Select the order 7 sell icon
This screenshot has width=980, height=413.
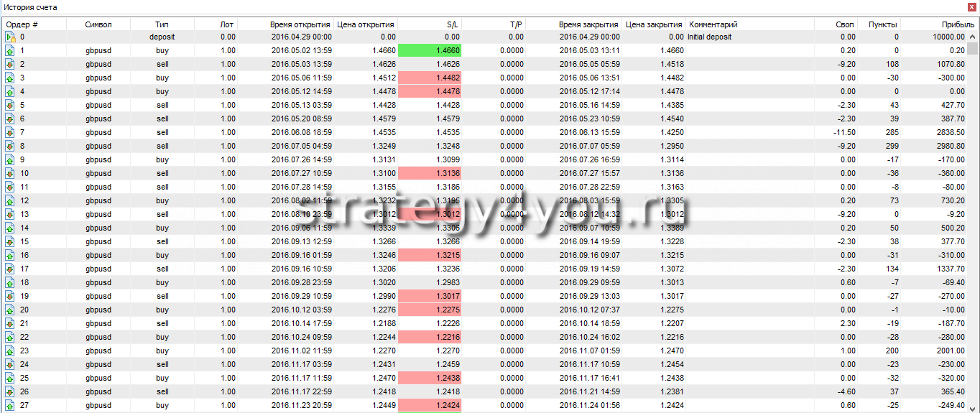click(x=10, y=133)
